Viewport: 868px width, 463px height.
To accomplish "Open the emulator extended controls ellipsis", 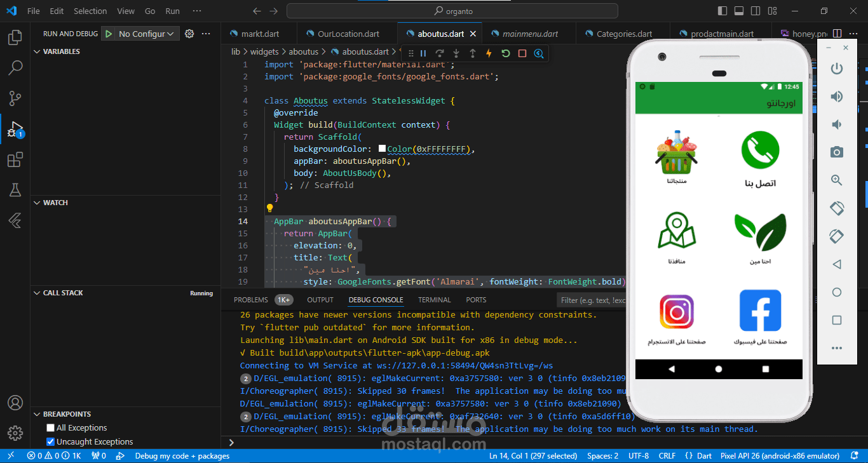I will coord(837,348).
